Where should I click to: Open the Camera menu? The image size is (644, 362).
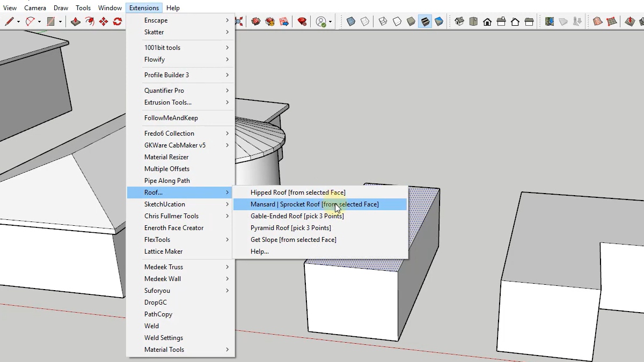pos(35,8)
